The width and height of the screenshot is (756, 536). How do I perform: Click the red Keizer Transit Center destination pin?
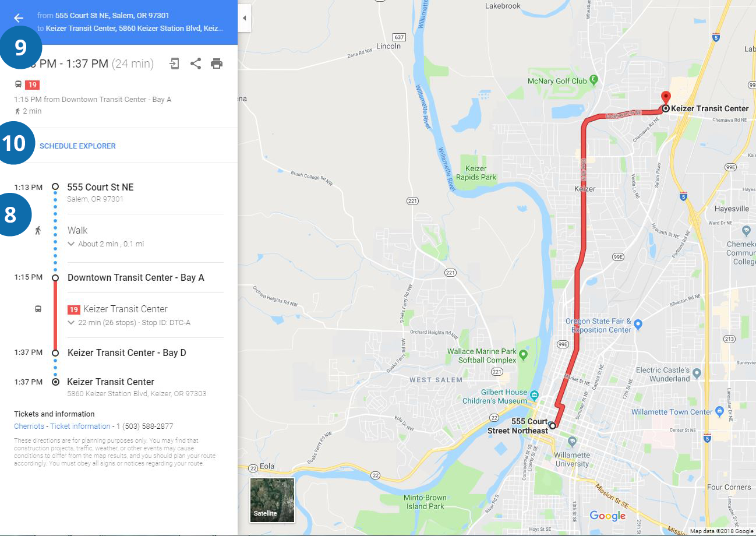666,97
